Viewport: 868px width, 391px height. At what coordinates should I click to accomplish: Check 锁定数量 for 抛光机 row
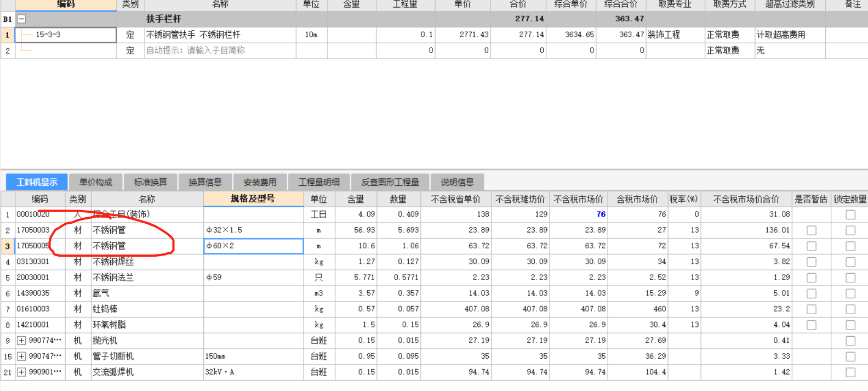[x=850, y=341]
